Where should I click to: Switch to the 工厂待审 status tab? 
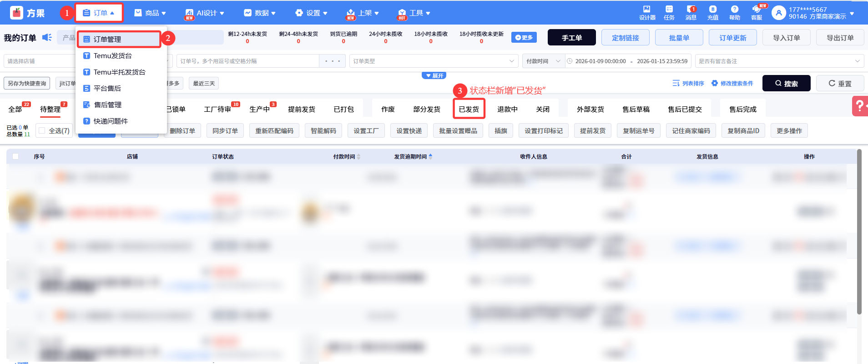pos(217,109)
